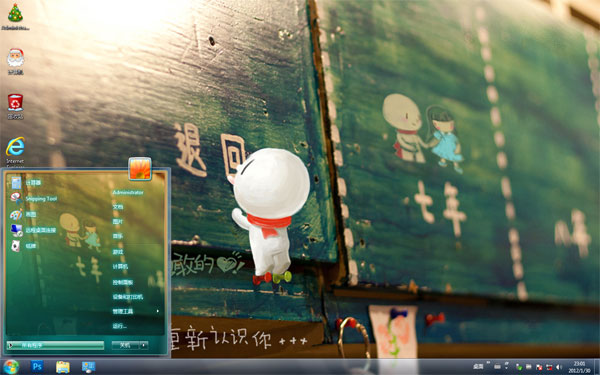Open Calculator (计算器) in the Start menu
The height and width of the screenshot is (375, 600).
click(x=26, y=183)
